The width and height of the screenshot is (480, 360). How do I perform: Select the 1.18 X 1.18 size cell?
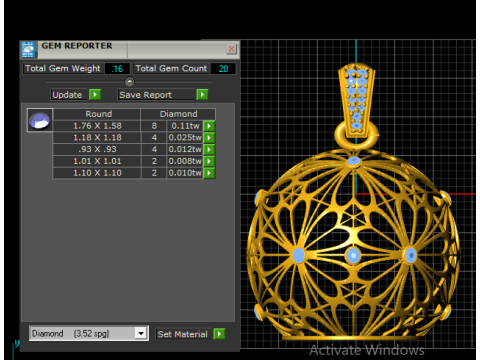(97, 138)
